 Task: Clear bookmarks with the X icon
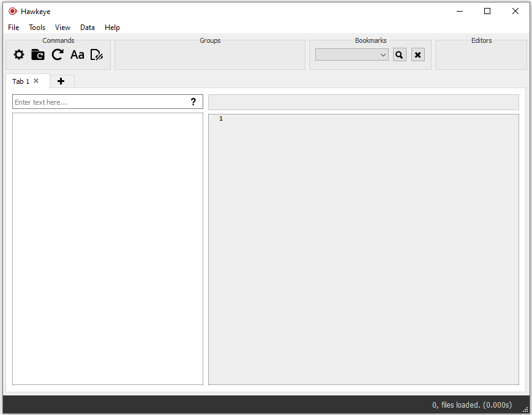(x=418, y=54)
